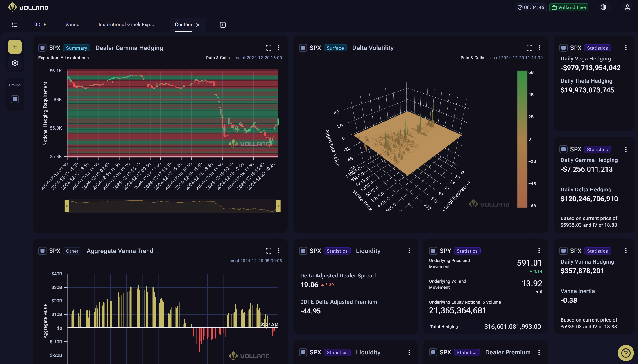Open three-dot menu on the first SPX Liquidity card

tap(409, 251)
